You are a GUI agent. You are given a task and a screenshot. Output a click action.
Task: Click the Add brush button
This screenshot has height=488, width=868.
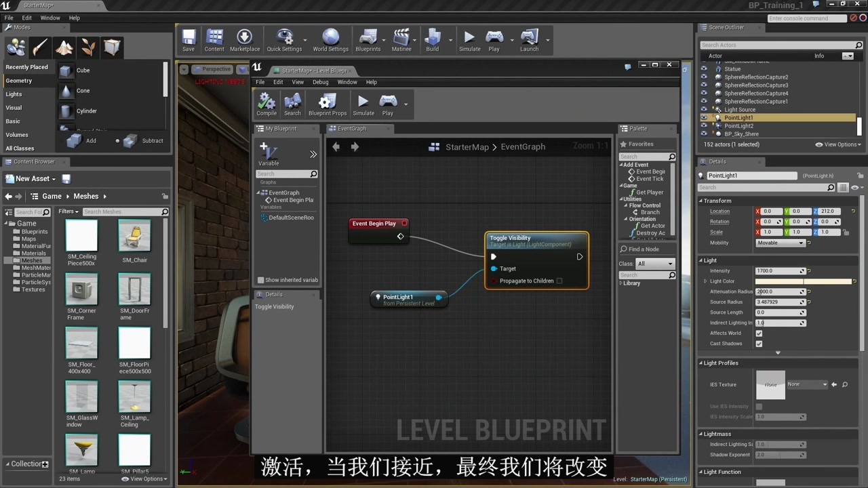(x=83, y=141)
